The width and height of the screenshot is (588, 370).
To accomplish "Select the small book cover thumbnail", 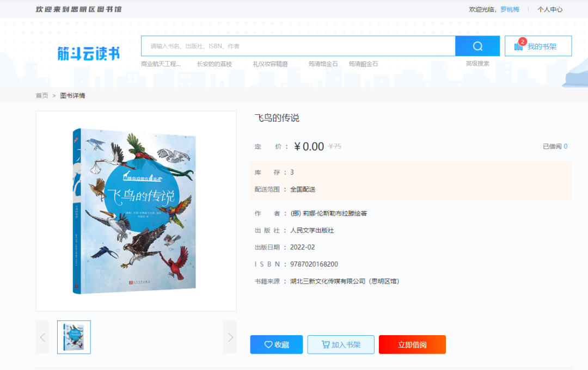I will point(74,337).
